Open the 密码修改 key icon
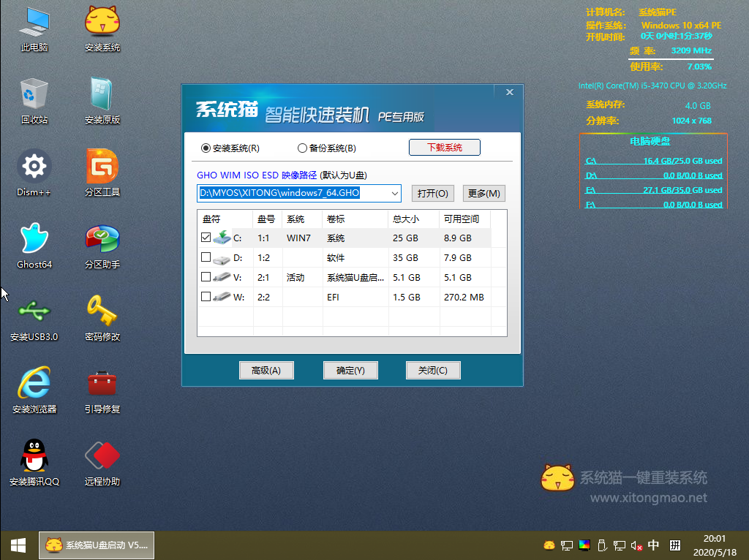Image resolution: width=749 pixels, height=560 pixels. [102, 319]
